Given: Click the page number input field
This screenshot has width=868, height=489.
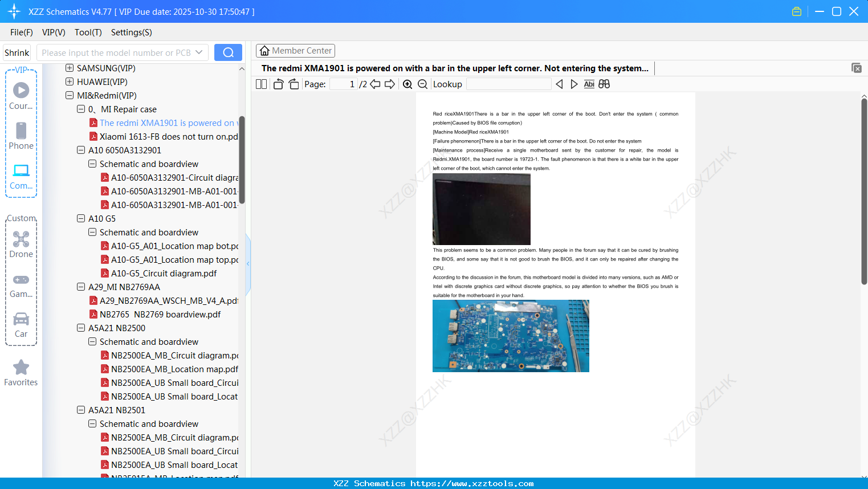Looking at the screenshot, I should (x=343, y=84).
